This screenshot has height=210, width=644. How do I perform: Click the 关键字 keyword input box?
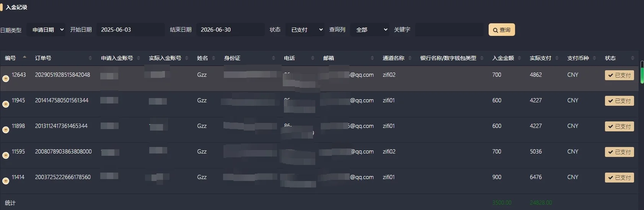point(449,30)
